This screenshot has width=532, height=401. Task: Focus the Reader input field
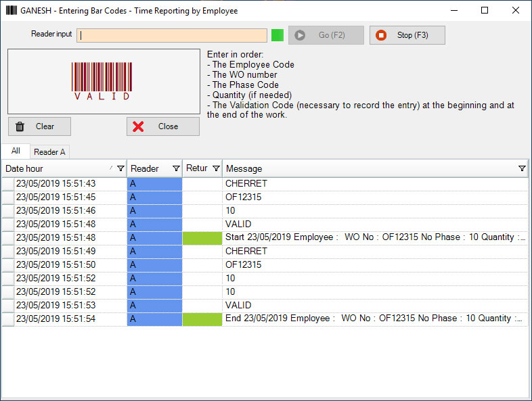[x=173, y=36]
